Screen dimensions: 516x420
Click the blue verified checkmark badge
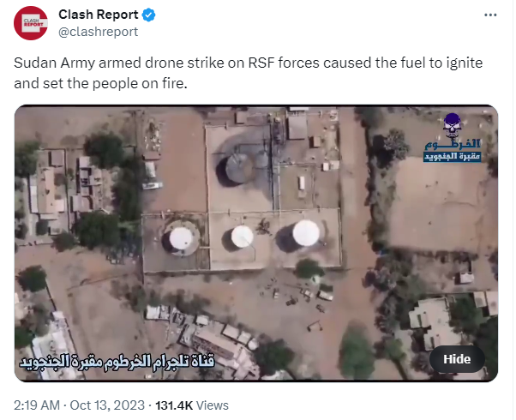[x=149, y=15]
